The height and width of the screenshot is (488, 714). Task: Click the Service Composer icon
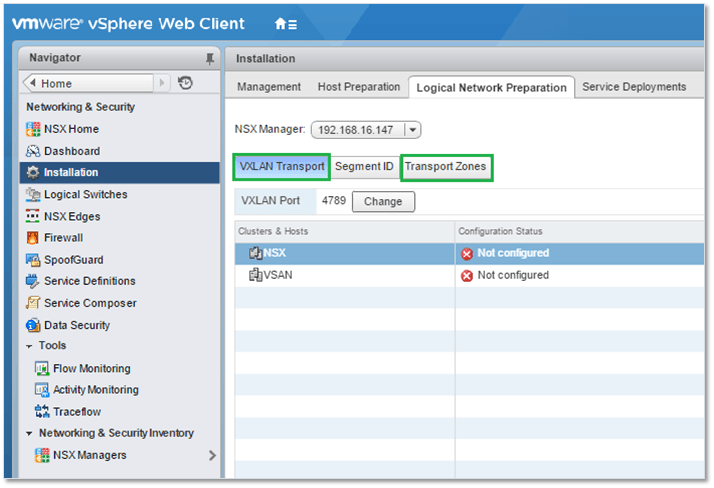pos(33,303)
